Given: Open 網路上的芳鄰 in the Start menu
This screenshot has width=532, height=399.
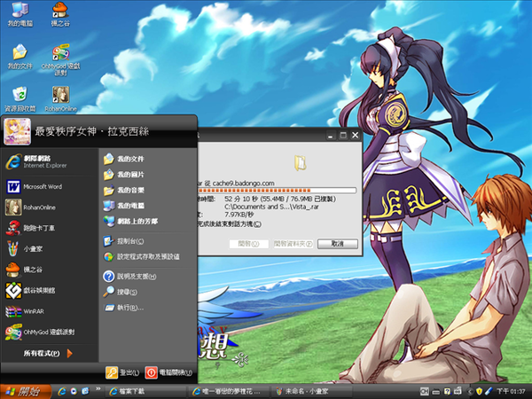Looking at the screenshot, I should click(130, 221).
